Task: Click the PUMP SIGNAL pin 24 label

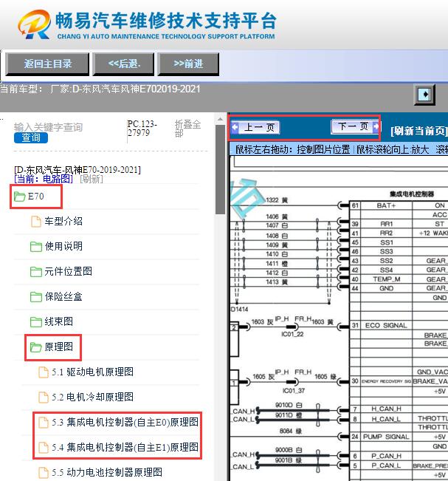Action: (386, 437)
